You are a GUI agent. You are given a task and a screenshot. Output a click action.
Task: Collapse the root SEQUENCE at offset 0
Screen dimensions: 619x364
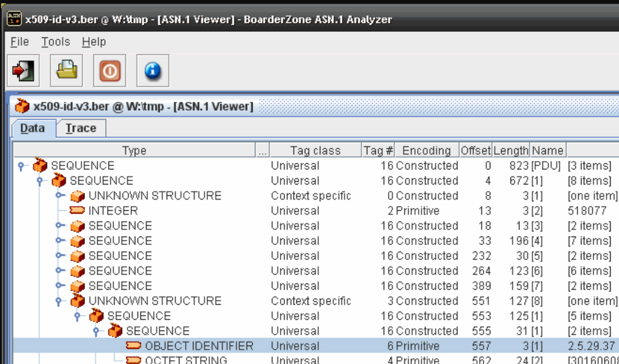(x=22, y=166)
